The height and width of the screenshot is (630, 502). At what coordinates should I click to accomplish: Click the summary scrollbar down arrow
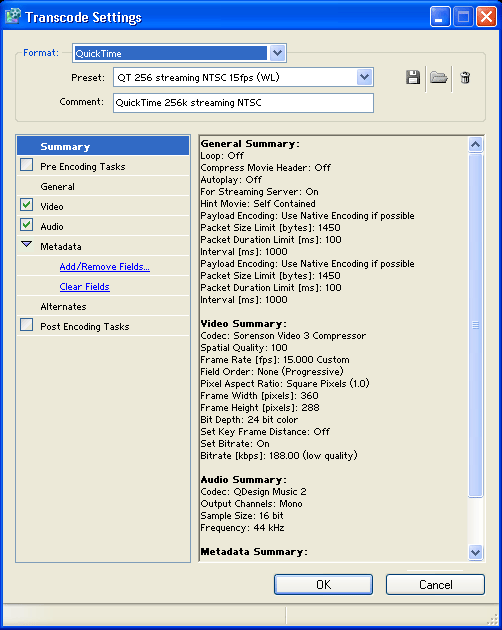click(475, 552)
